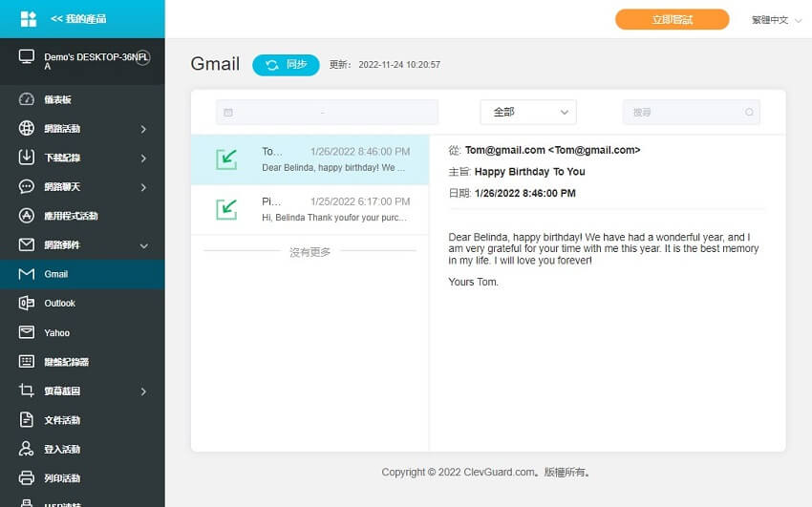Click the Gmail M icon
Screen dimensions: 812x507
click(27, 274)
